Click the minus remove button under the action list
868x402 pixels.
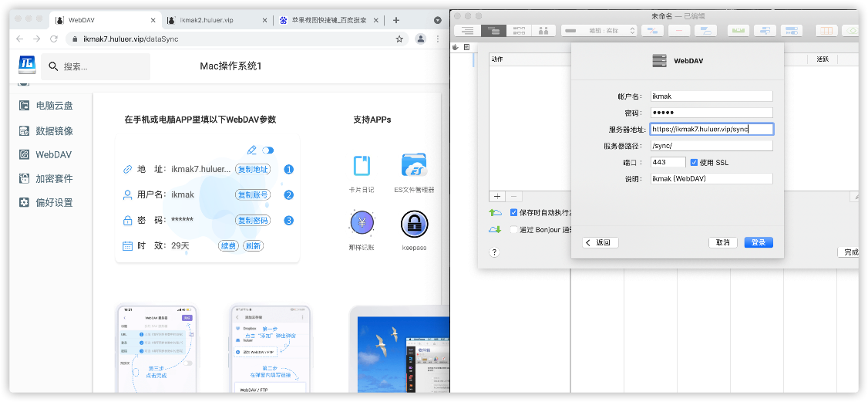pyautogui.click(x=513, y=196)
